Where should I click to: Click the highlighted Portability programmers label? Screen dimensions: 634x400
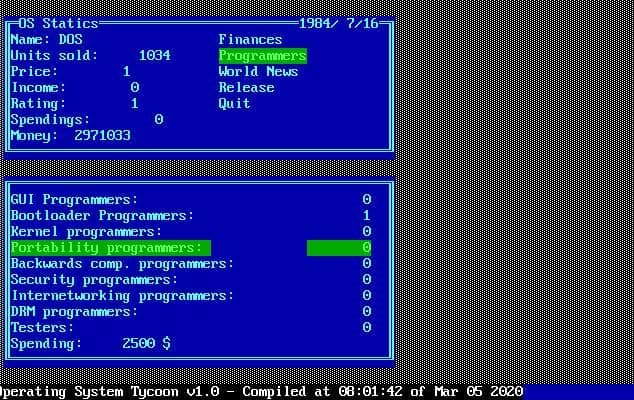point(110,248)
